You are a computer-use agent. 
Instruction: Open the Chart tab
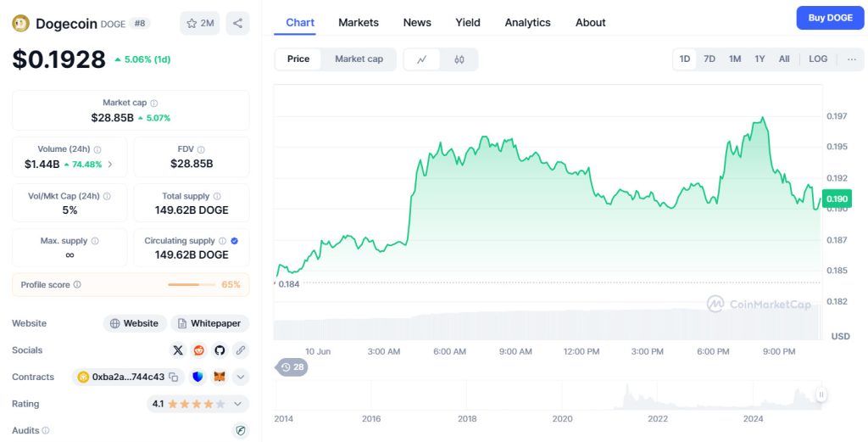click(x=300, y=23)
